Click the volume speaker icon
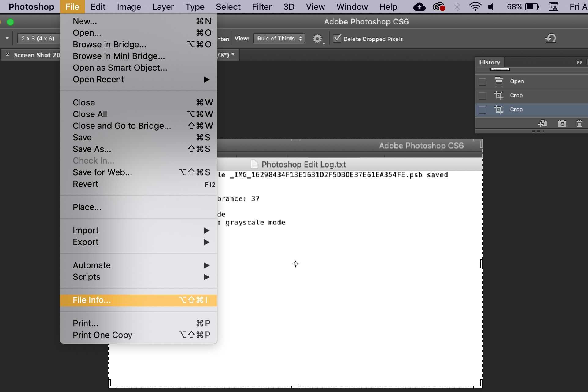The height and width of the screenshot is (392, 588). [x=491, y=7]
